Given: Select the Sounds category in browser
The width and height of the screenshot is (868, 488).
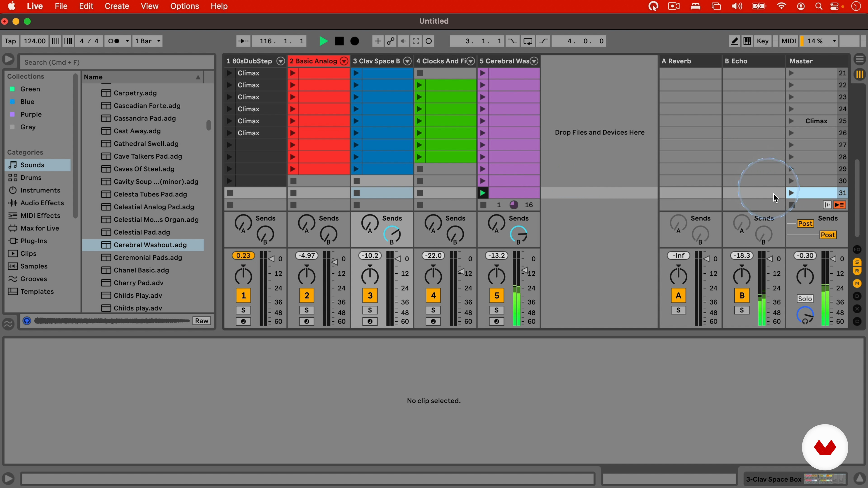Looking at the screenshot, I should tap(38, 165).
